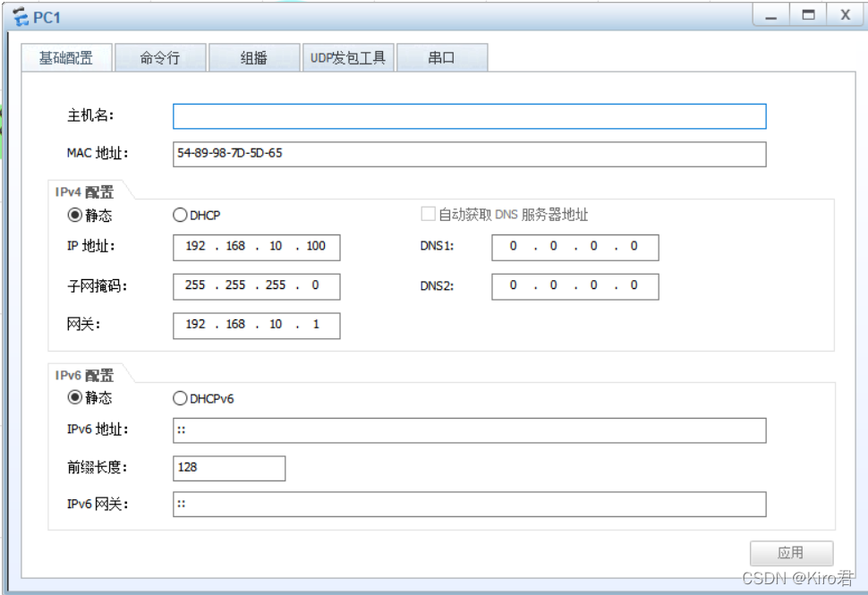
Task: Click the IPv6 地址 input field
Action: pyautogui.click(x=470, y=430)
